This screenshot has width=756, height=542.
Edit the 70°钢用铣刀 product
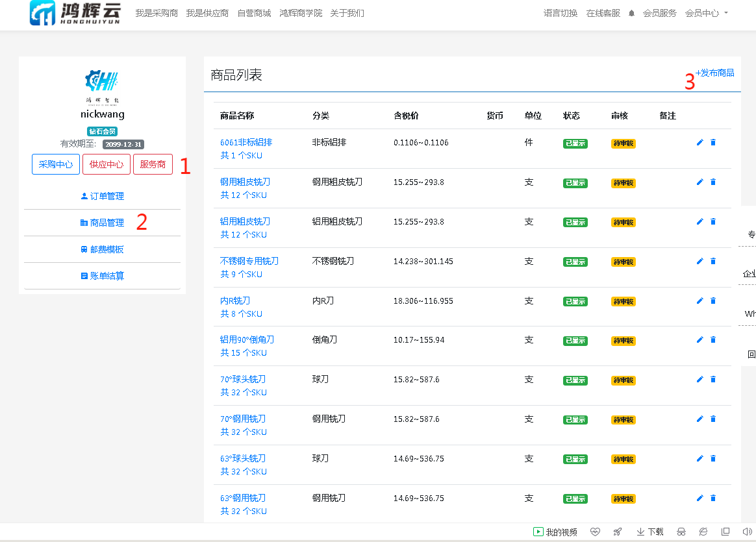click(699, 419)
